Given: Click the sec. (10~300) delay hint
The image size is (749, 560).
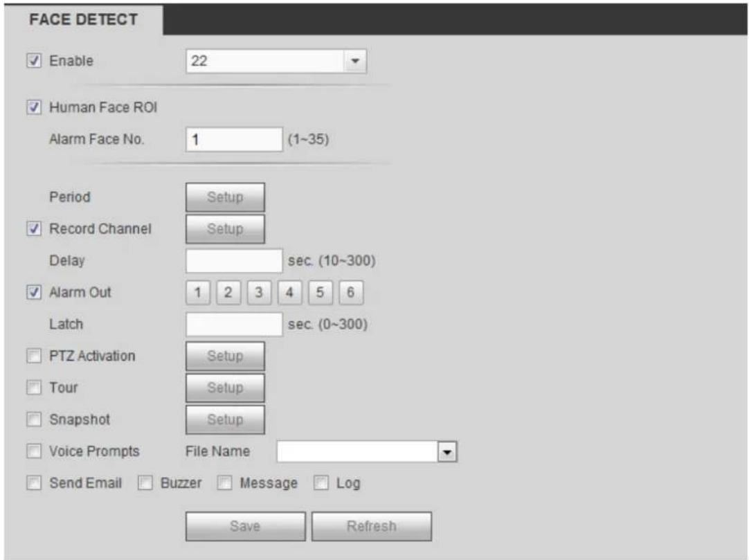Looking at the screenshot, I should [x=332, y=261].
